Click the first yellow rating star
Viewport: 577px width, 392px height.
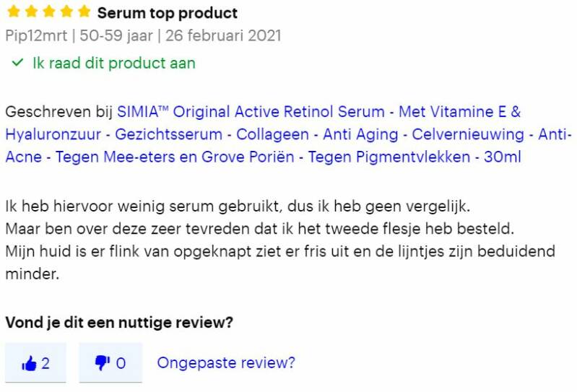click(x=12, y=12)
